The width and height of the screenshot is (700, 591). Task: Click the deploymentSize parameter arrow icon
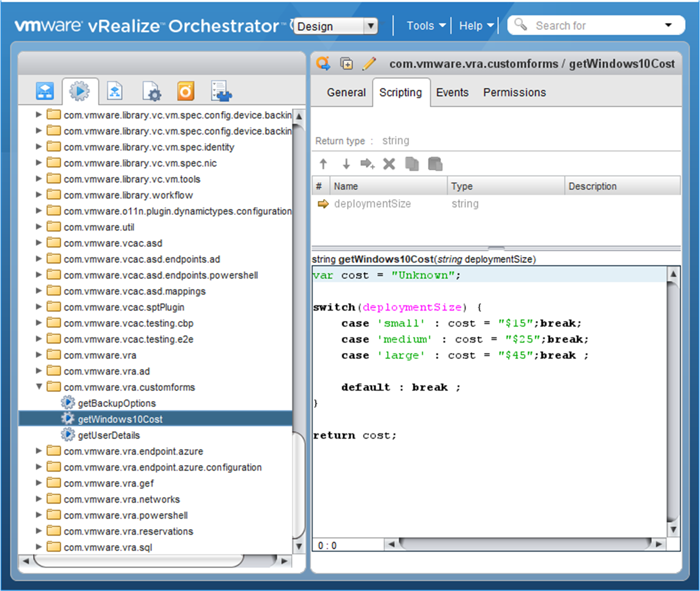coord(323,204)
